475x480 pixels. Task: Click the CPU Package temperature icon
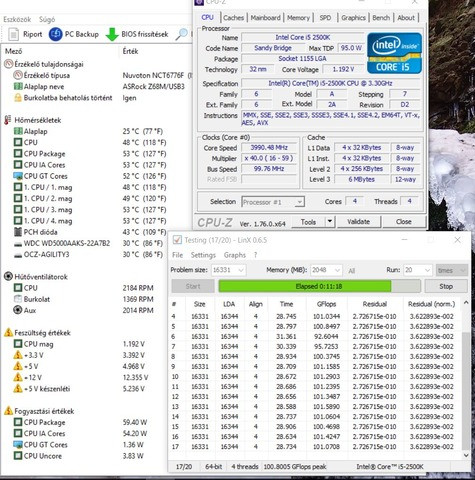[18, 154]
